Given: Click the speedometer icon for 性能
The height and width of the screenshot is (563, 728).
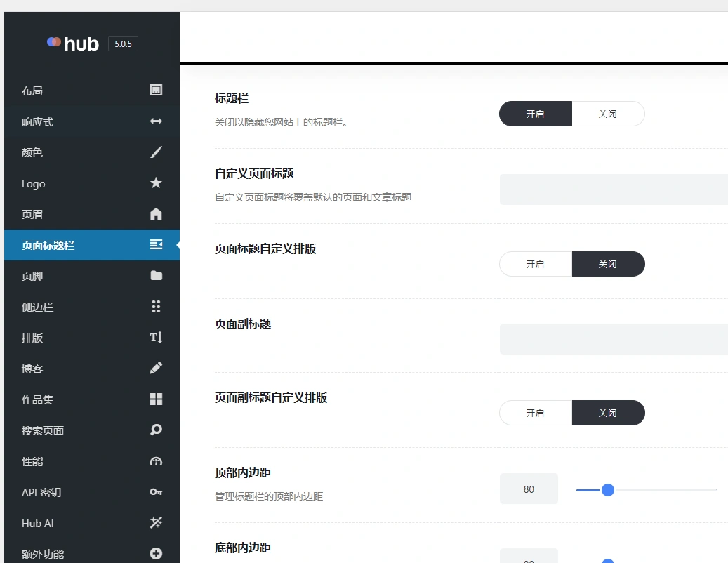Looking at the screenshot, I should click(x=156, y=461).
